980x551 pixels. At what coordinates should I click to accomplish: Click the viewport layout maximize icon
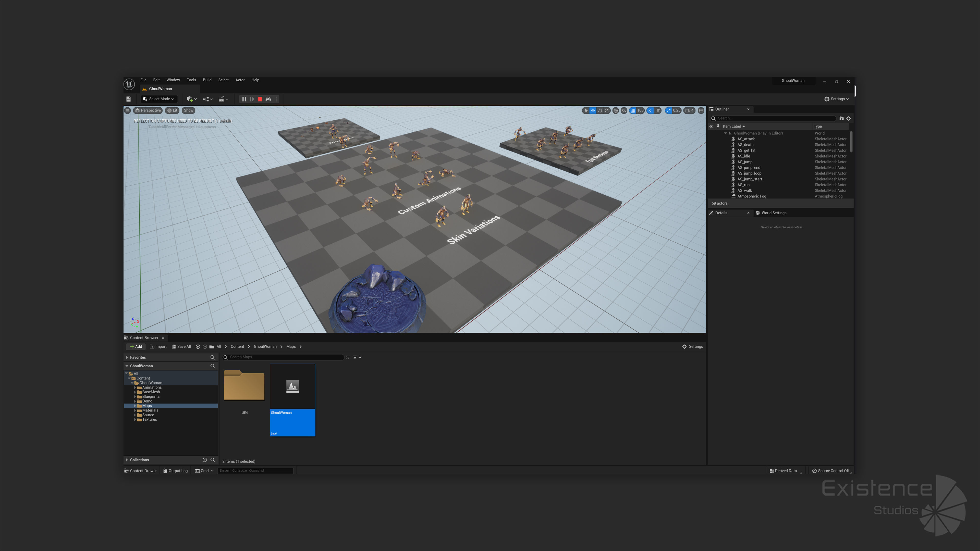[x=701, y=111]
